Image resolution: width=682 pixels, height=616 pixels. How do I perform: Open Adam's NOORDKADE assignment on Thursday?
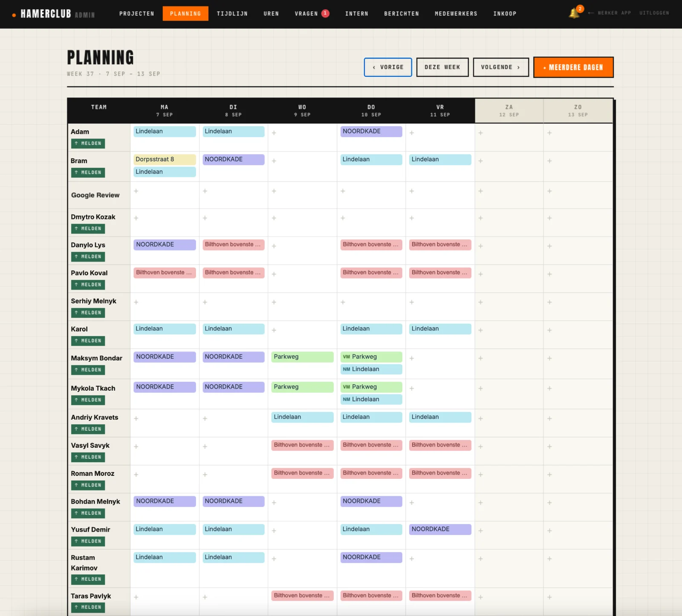tap(371, 131)
